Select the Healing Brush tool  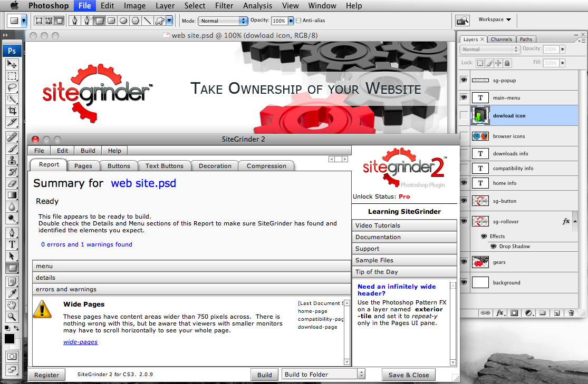[x=12, y=137]
